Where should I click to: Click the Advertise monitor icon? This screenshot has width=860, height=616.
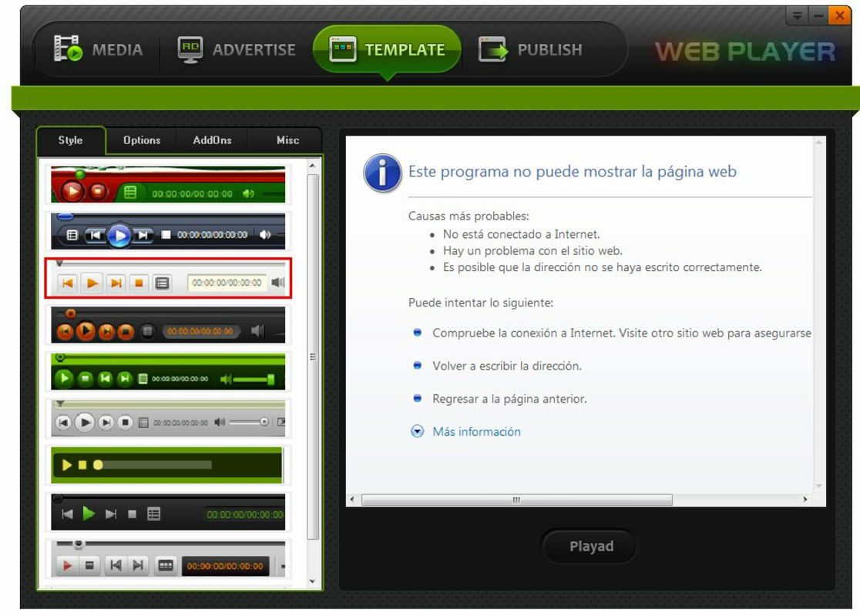190,49
